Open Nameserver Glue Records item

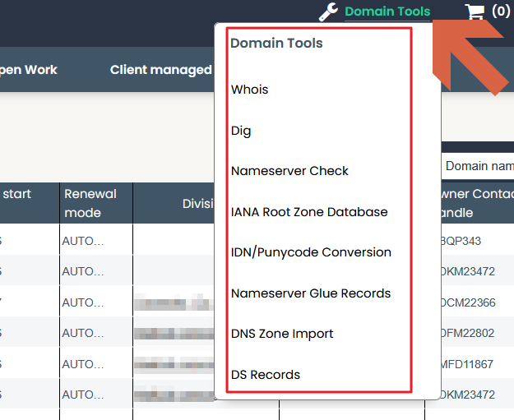pyautogui.click(x=311, y=293)
